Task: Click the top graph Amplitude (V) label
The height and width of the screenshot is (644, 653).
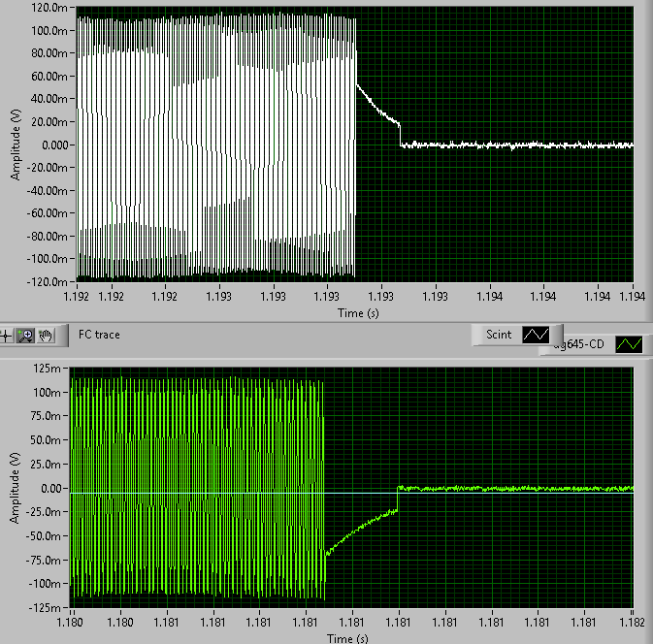Action: point(16,145)
